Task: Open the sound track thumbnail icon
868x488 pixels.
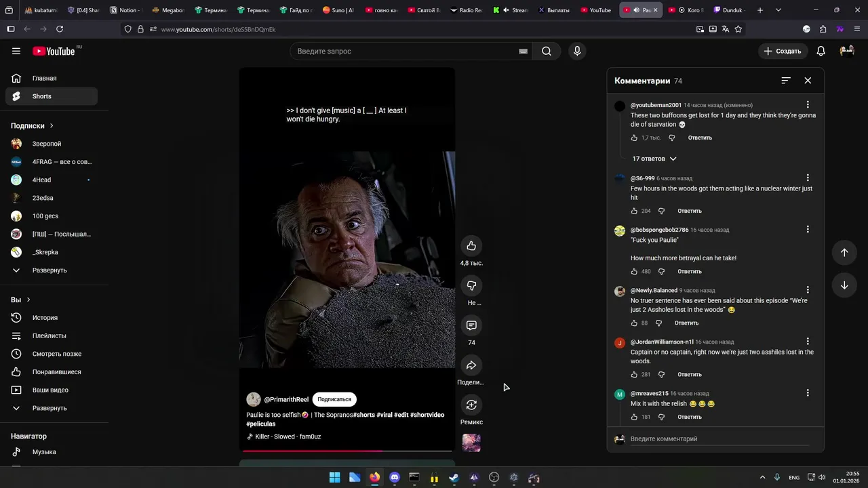Action: click(471, 443)
